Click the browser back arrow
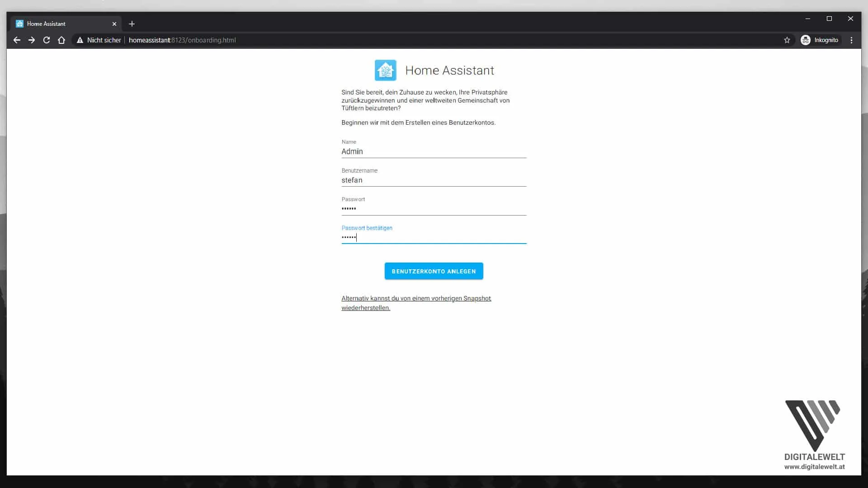Screen dimensions: 868x488 click(17, 40)
